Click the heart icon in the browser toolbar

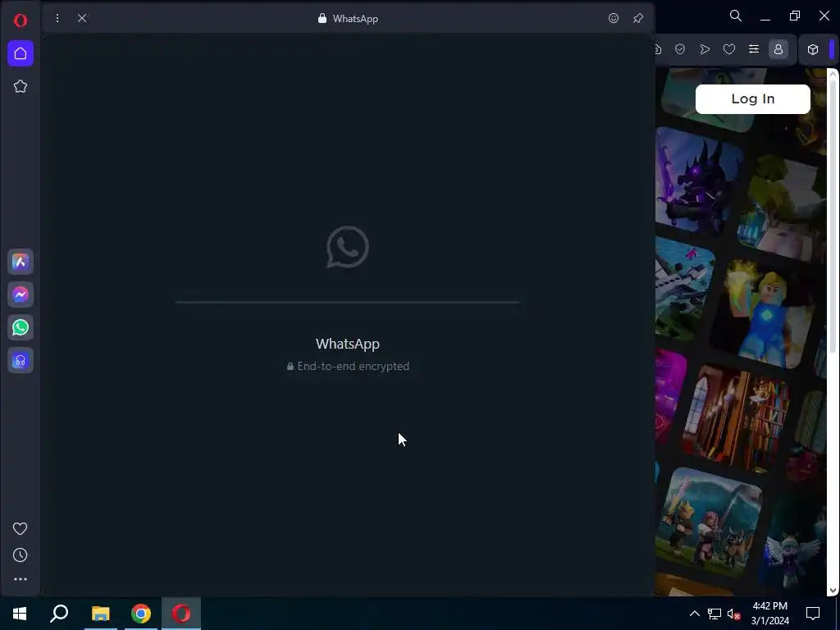tap(729, 49)
